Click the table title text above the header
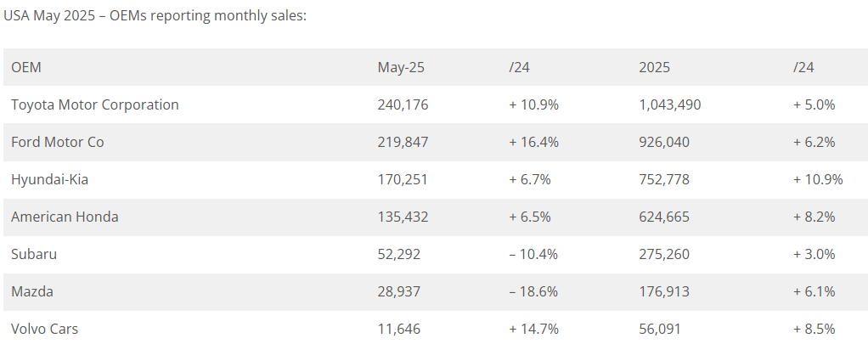 155,16
